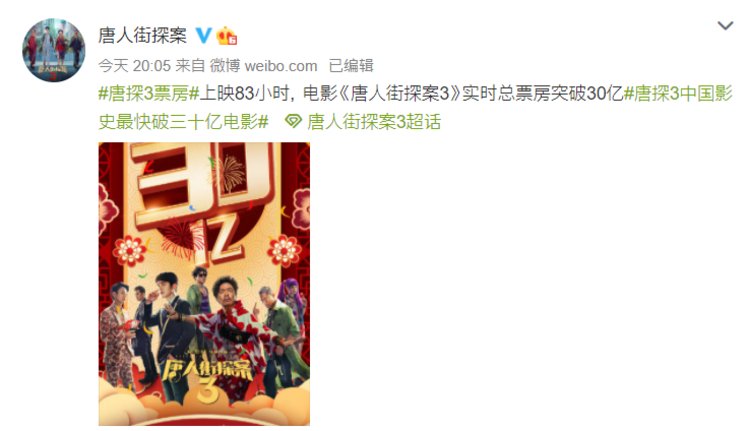Open the #唐探3票房# hashtag
Screen dimensions: 749x431
click(149, 94)
